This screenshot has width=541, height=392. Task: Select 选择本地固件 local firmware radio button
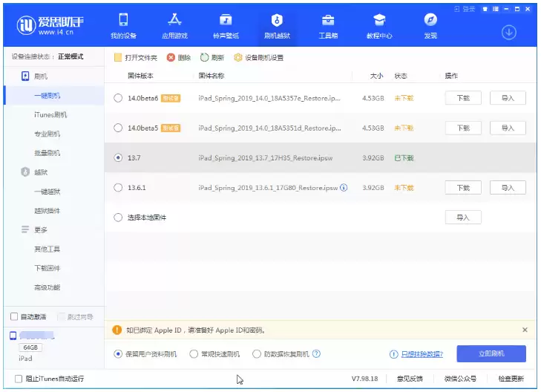click(x=118, y=218)
